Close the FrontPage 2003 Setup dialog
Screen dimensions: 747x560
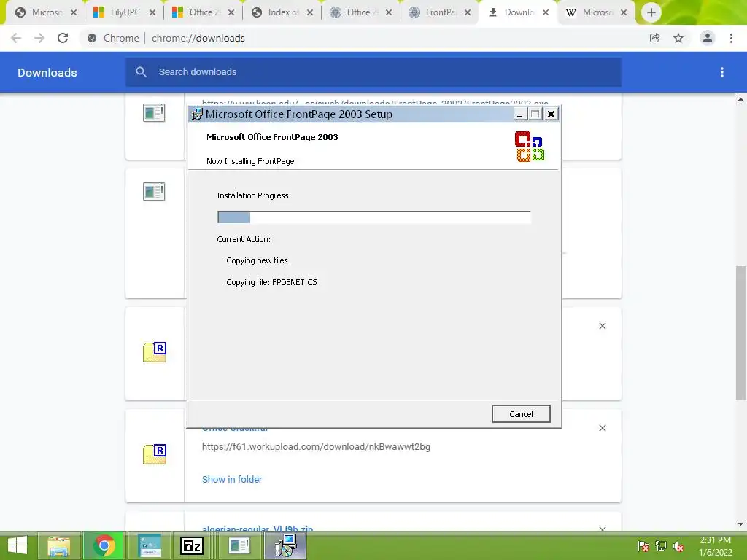(551, 114)
